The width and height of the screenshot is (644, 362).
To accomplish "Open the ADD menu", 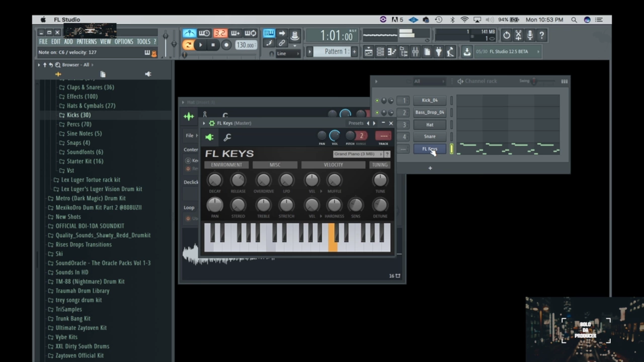I will pyautogui.click(x=68, y=42).
